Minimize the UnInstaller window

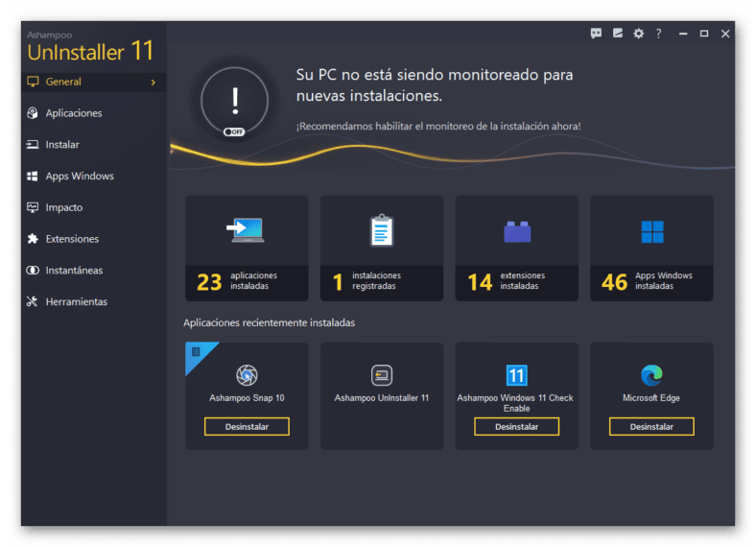coord(683,34)
